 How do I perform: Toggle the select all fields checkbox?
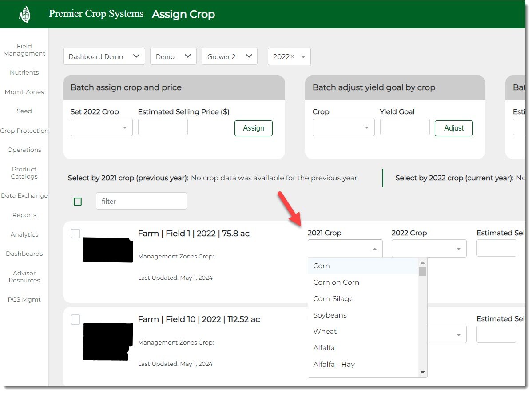click(x=78, y=202)
